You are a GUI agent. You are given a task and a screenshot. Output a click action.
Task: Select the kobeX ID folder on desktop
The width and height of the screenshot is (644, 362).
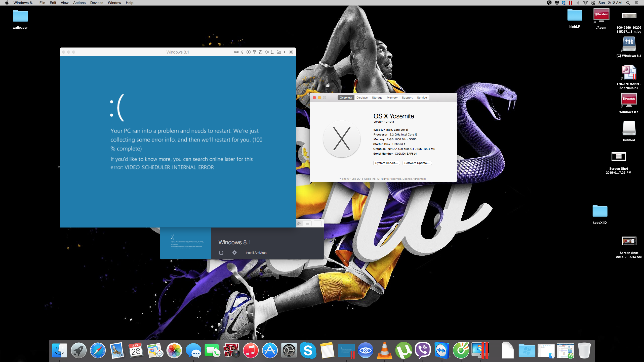point(600,214)
